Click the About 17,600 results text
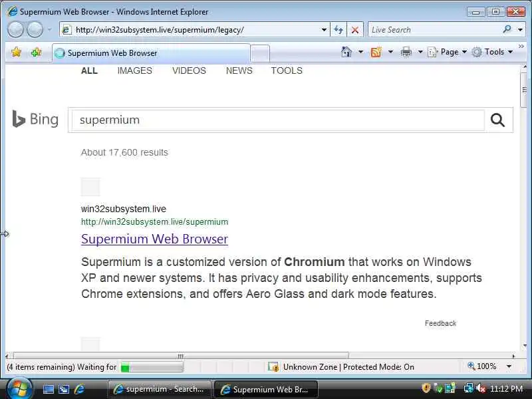The width and height of the screenshot is (532, 399). 124,152
